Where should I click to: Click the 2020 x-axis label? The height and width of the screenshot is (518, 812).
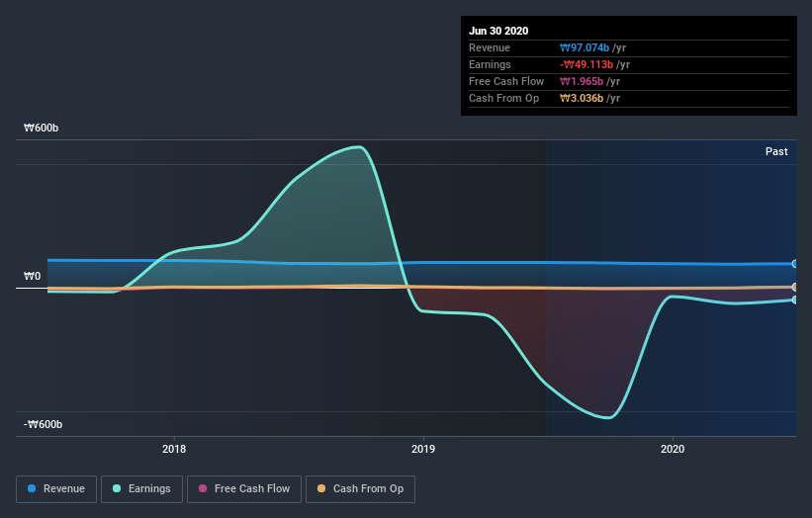[x=673, y=449]
